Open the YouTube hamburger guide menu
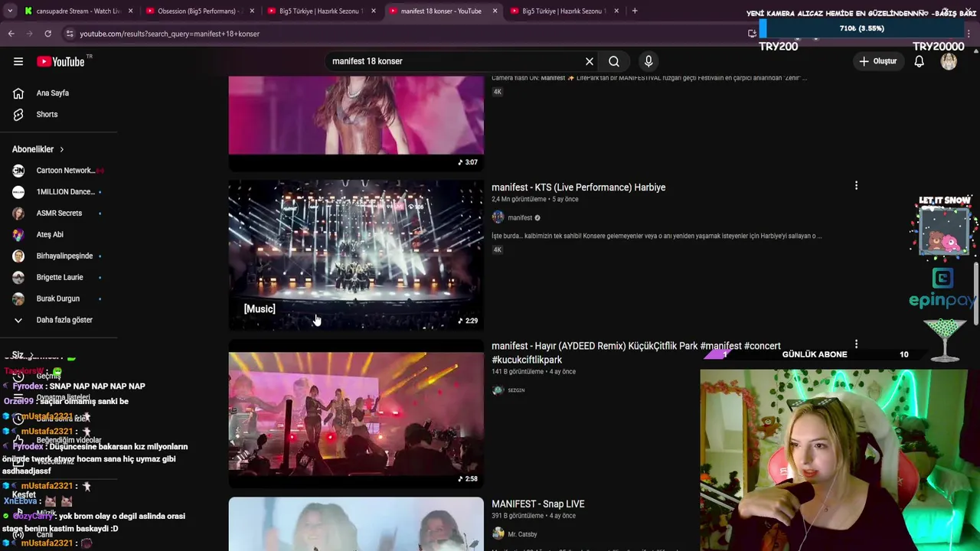980x551 pixels. [x=18, y=61]
